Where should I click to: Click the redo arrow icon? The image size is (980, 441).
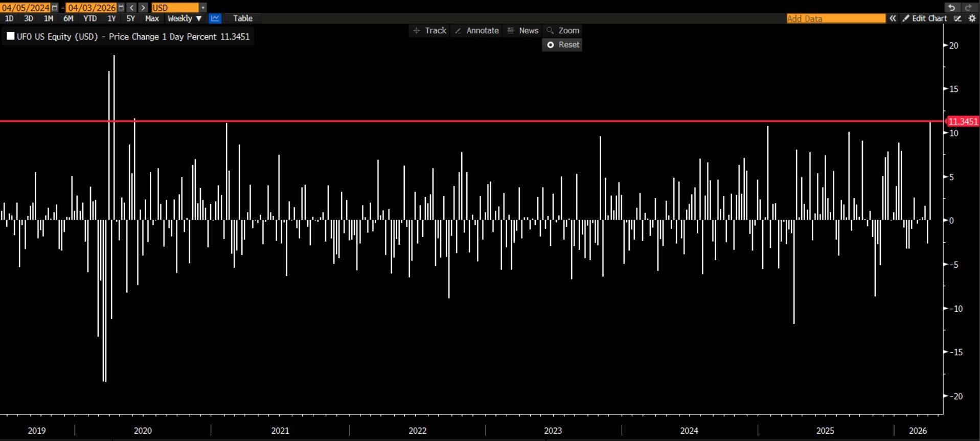click(x=968, y=7)
